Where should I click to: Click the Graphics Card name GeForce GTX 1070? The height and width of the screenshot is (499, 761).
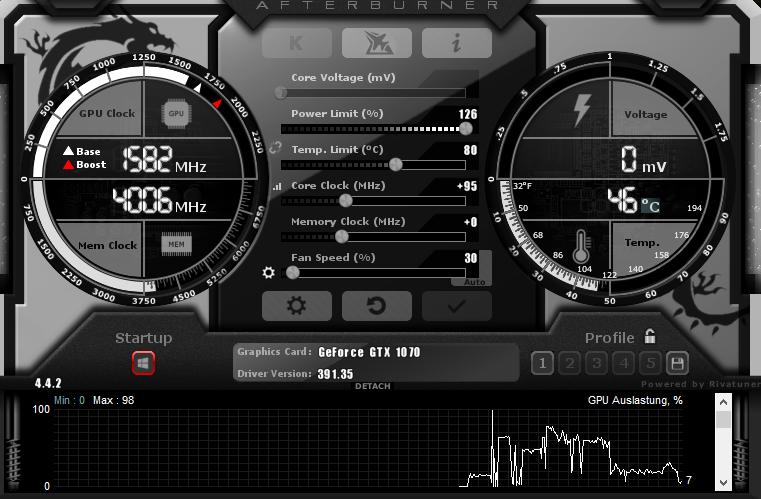(369, 352)
